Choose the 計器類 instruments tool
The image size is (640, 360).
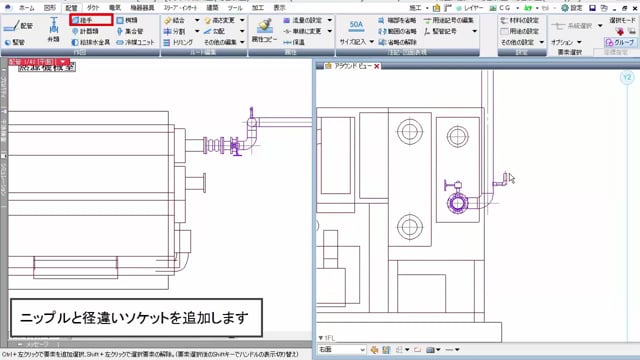coord(85,31)
